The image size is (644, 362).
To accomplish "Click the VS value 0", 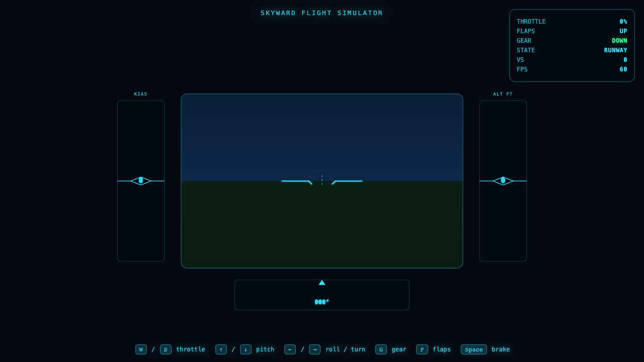I will (x=625, y=60).
